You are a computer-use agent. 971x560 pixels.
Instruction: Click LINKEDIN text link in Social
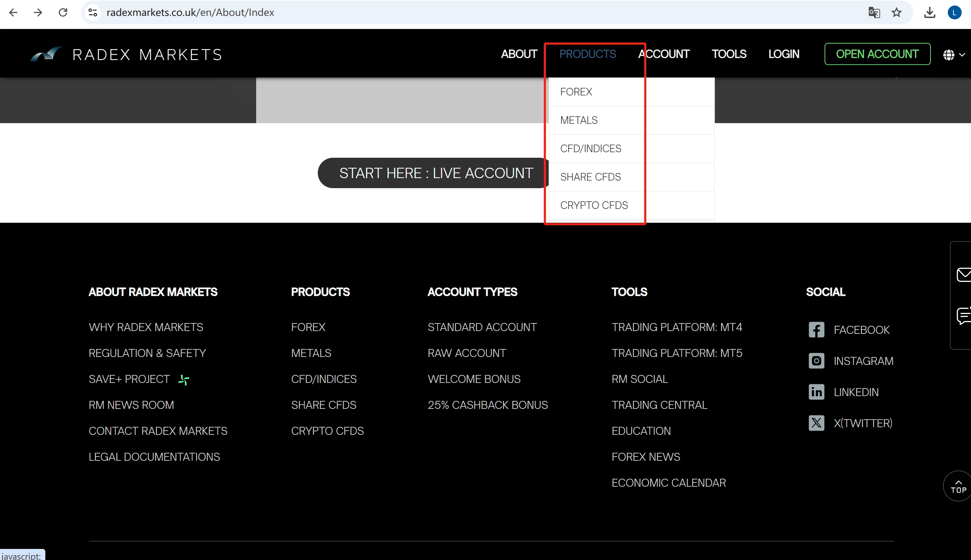point(856,392)
